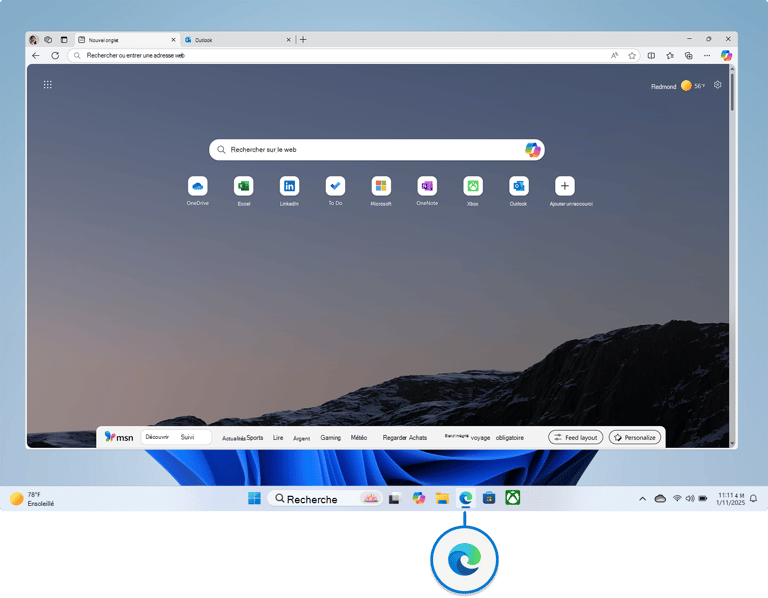Image resolution: width=768 pixels, height=598 pixels.
Task: Open the Settings and more menu
Action: (x=707, y=55)
